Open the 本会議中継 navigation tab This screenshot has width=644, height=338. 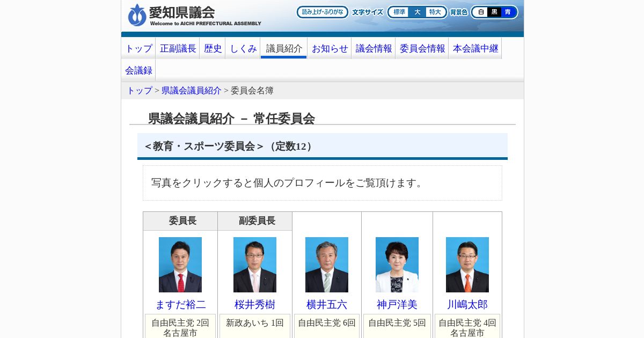(x=475, y=48)
